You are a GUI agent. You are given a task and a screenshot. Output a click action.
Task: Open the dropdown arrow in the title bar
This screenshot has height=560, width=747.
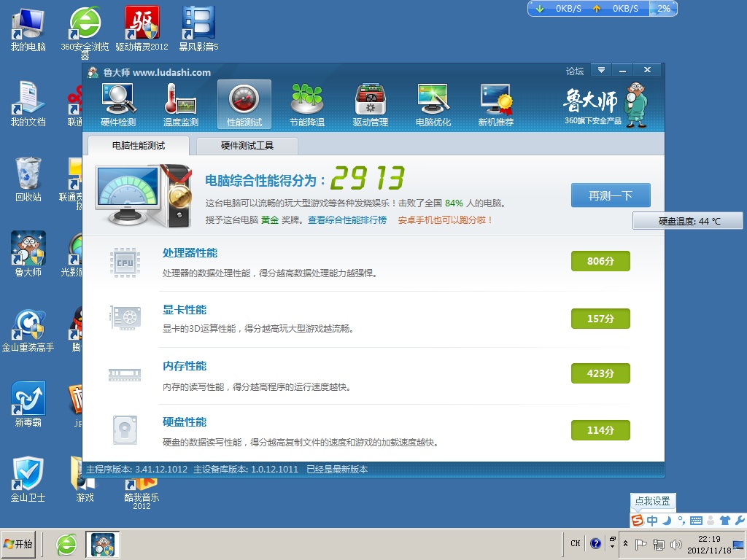click(x=601, y=70)
